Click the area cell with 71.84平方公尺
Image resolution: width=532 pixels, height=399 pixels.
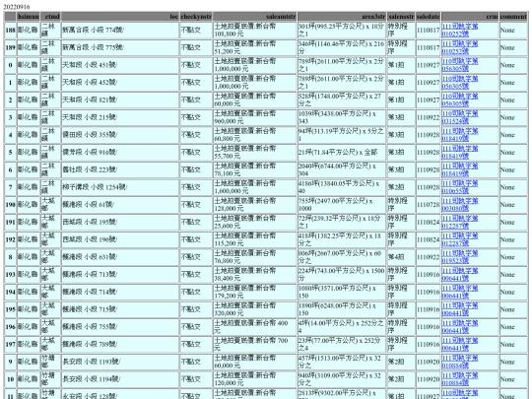pyautogui.click(x=342, y=153)
